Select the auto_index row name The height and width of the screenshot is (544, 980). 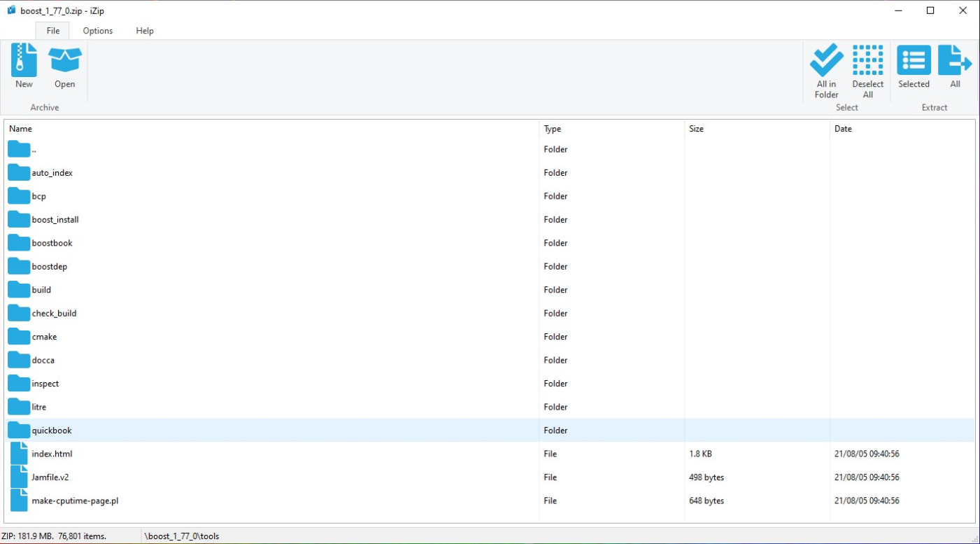pyautogui.click(x=52, y=173)
